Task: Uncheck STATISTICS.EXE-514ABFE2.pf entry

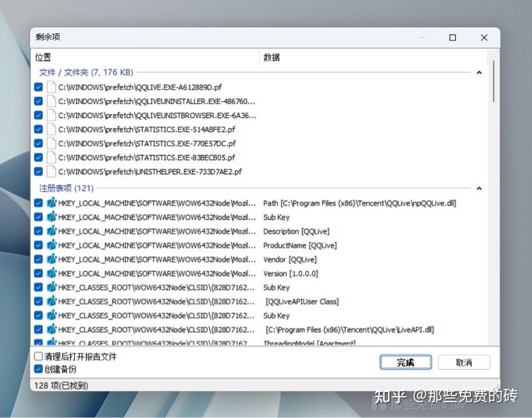Action: [x=39, y=129]
